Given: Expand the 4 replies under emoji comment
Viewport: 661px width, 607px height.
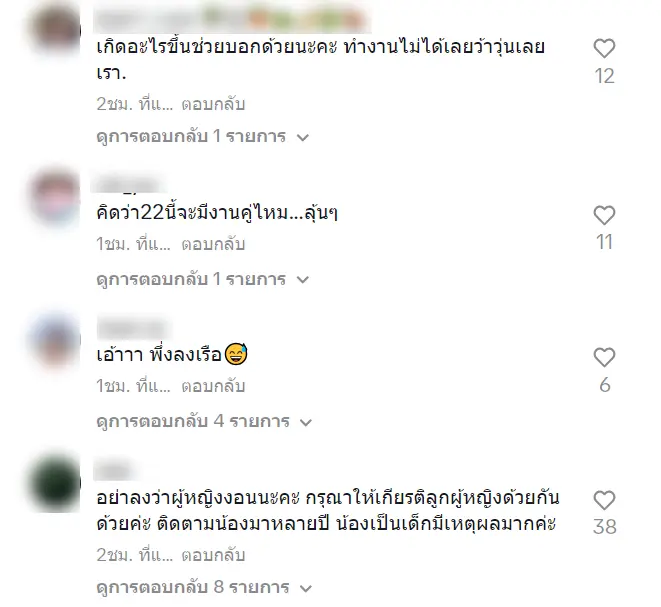Looking at the screenshot, I should (204, 422).
